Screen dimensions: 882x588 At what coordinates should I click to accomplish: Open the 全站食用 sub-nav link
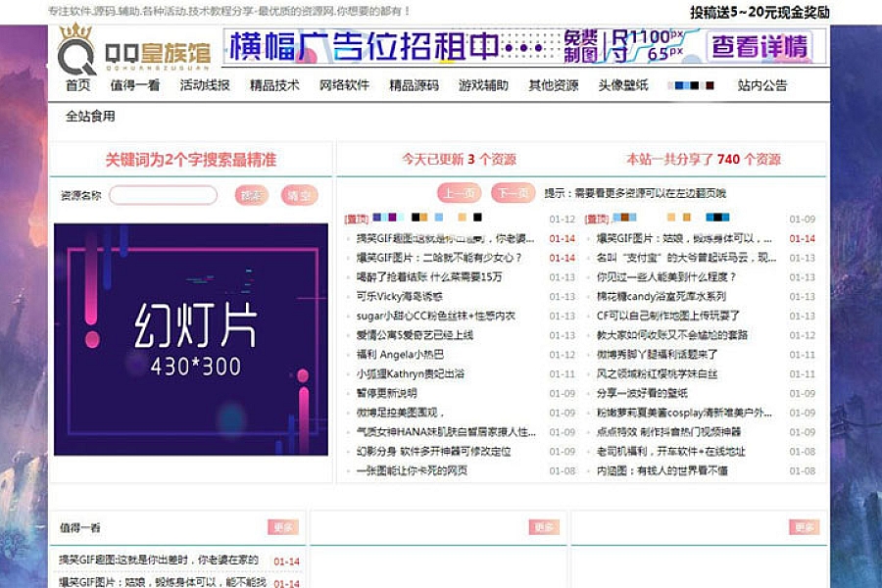[90, 116]
